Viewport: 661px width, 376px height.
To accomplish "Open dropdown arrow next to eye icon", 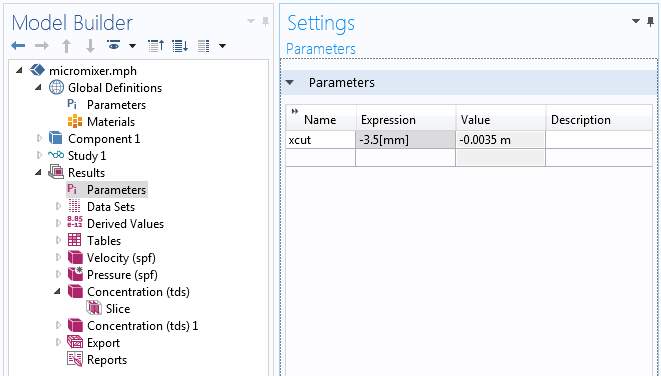I will coord(132,46).
